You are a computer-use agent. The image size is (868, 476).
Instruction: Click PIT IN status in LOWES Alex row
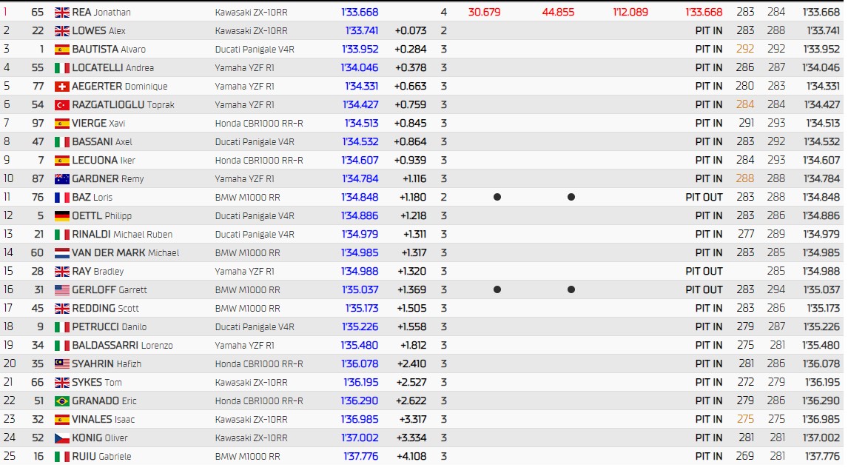709,31
